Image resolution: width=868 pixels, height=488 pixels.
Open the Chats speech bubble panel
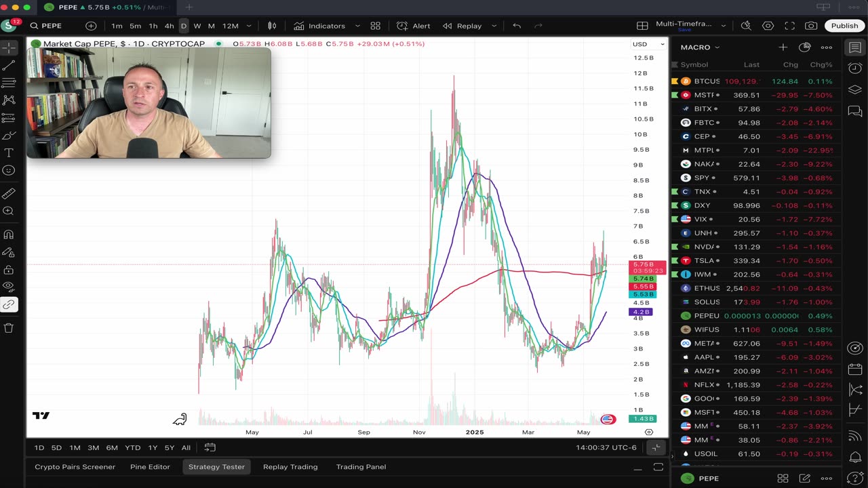click(855, 112)
